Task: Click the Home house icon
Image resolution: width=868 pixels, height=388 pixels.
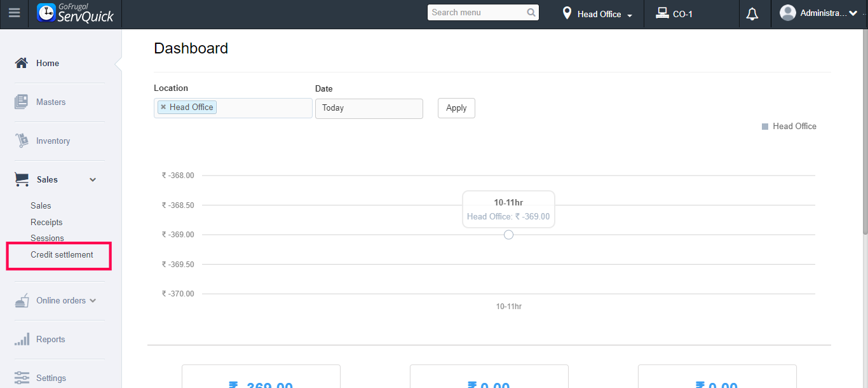Action: click(22, 63)
